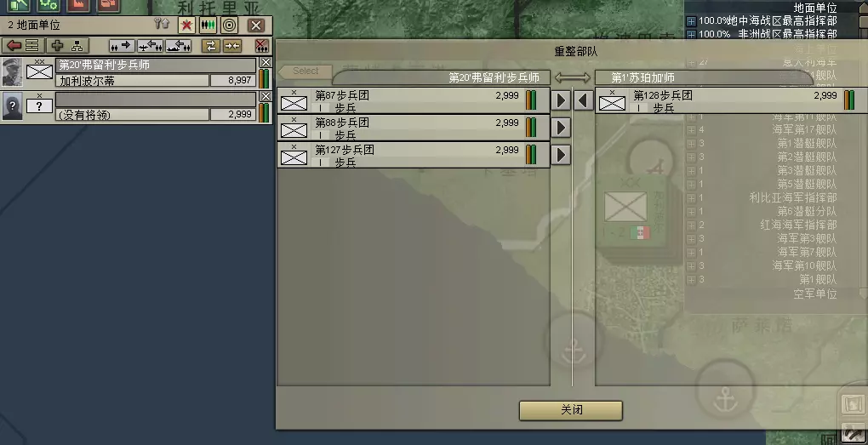868x445 pixels.
Task: Click the Select button in reorganize window
Action: [305, 71]
